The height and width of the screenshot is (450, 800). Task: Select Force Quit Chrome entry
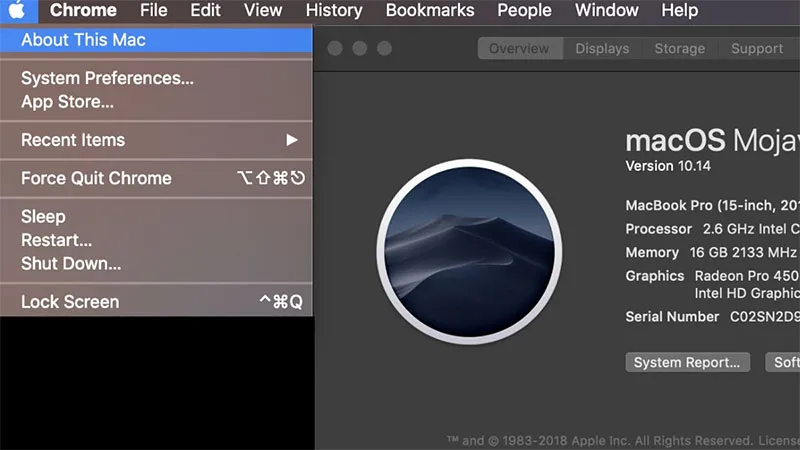(156, 178)
